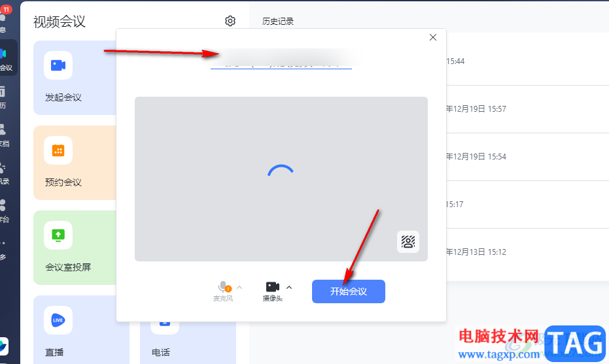609x364 pixels.
Task: Open the 电话 card
Action: (188, 342)
